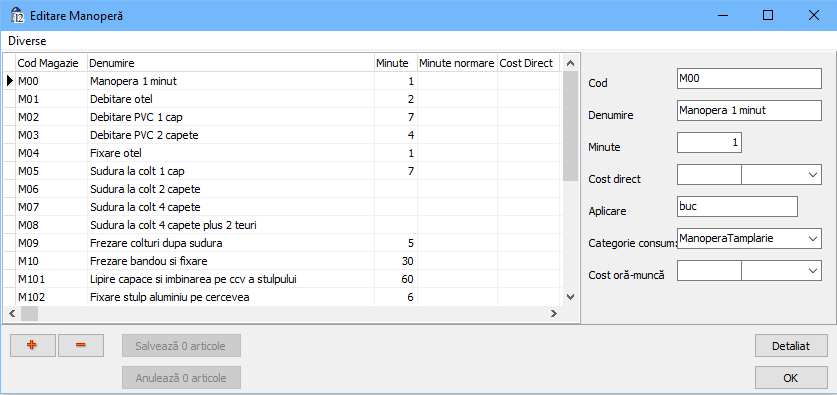
Task: Click the Cod Magazie column header
Action: 51,64
